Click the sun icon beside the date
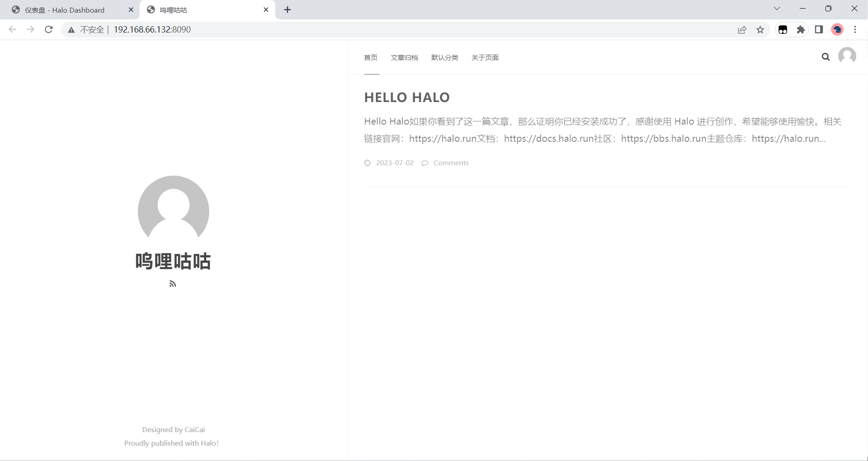This screenshot has width=868, height=461. [x=367, y=163]
